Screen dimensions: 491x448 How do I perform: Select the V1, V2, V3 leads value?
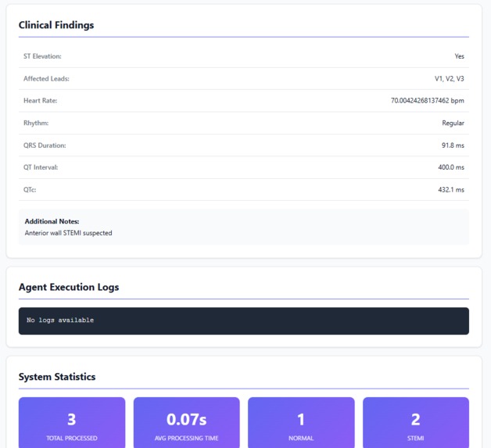pyautogui.click(x=449, y=79)
